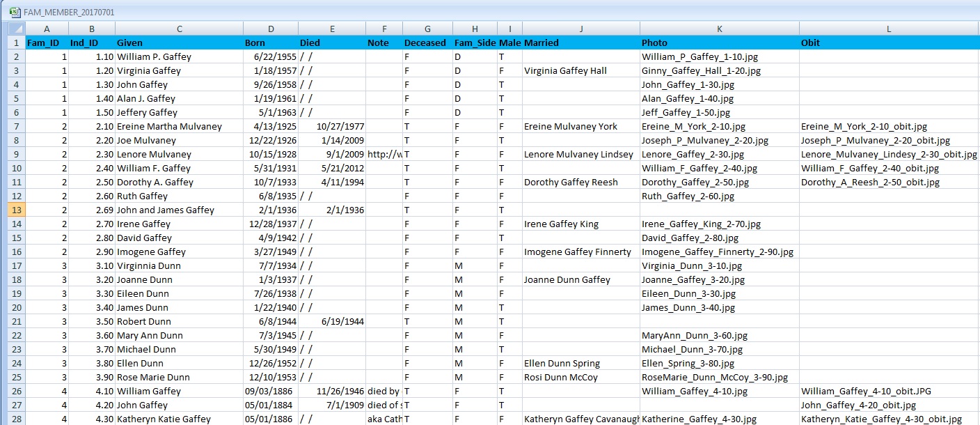Select the Ind_ID value 2.69
The height and width of the screenshot is (425, 980).
[x=92, y=210]
